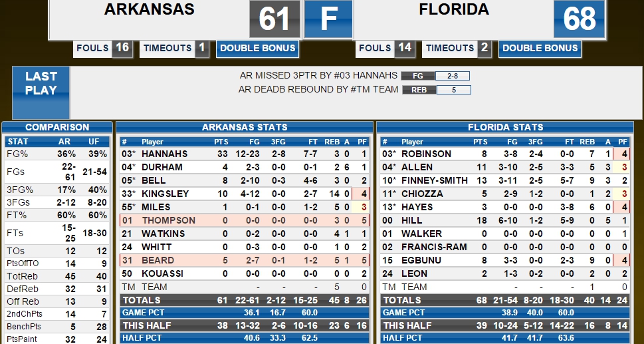The width and height of the screenshot is (644, 344).
Task: Click Arkansas DOUBLE BONUS indicator
Action: coord(257,49)
